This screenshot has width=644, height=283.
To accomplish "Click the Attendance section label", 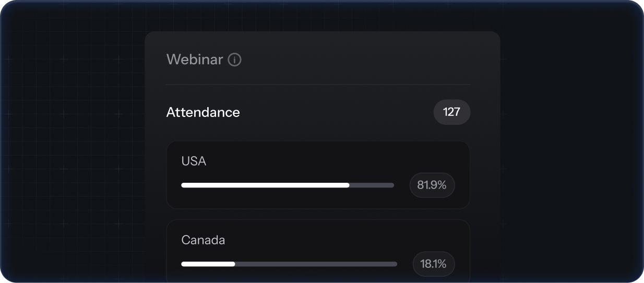I will [x=203, y=112].
